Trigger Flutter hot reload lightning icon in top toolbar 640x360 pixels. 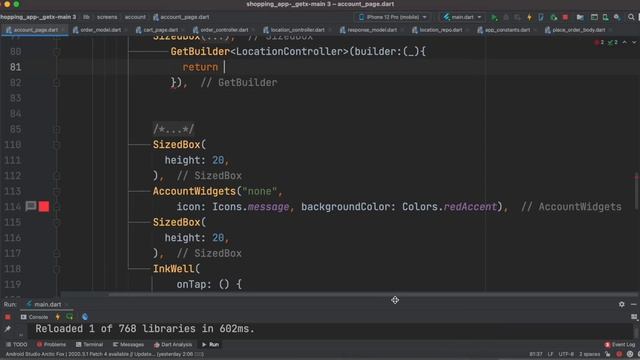click(x=529, y=17)
